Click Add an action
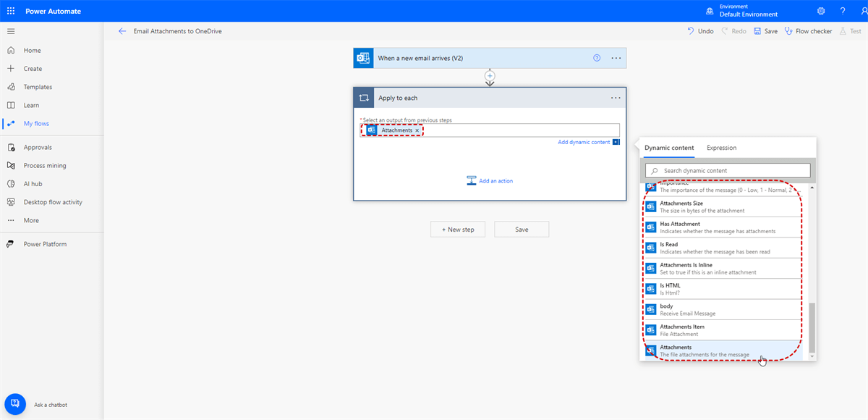The width and height of the screenshot is (868, 420). tap(490, 180)
